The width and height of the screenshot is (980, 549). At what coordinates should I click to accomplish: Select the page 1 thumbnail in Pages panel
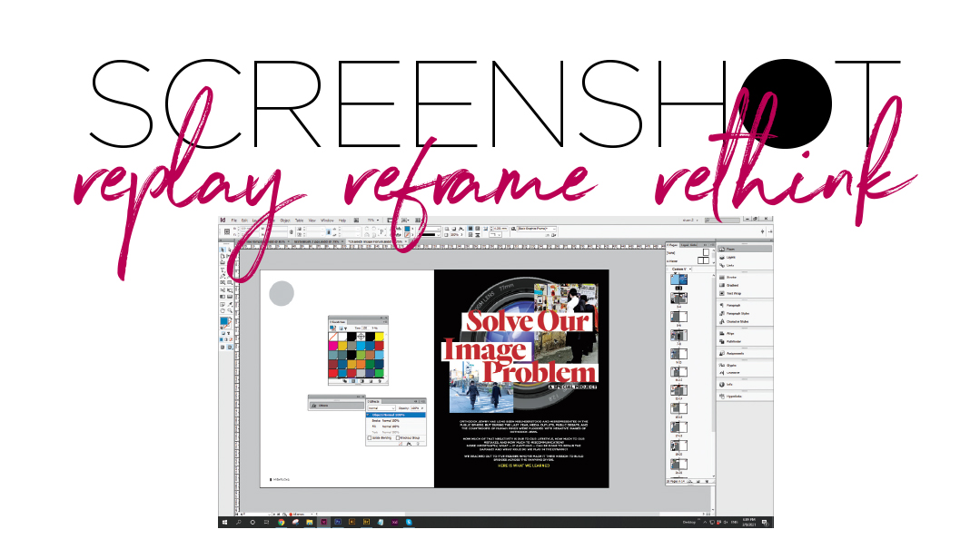[x=675, y=279]
